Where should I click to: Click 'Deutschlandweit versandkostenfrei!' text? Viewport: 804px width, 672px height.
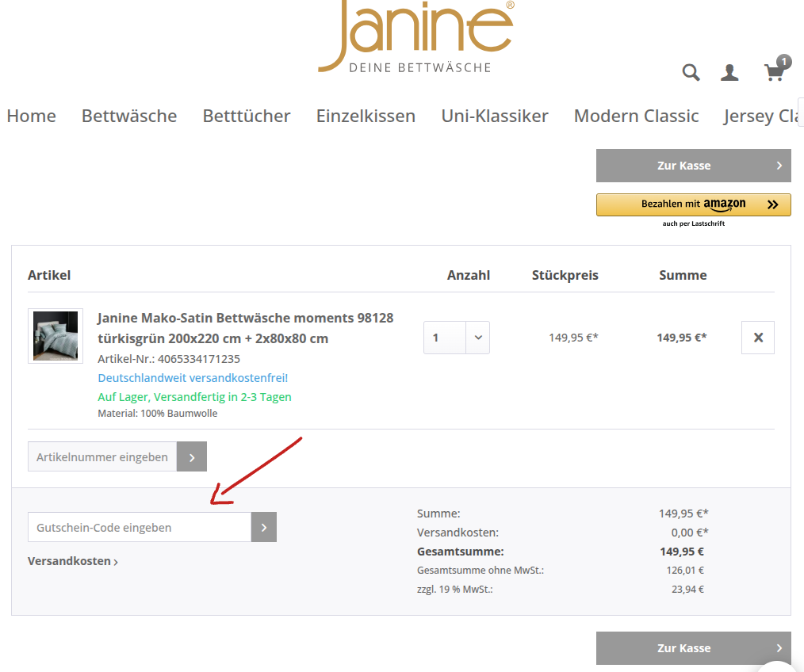coord(193,378)
